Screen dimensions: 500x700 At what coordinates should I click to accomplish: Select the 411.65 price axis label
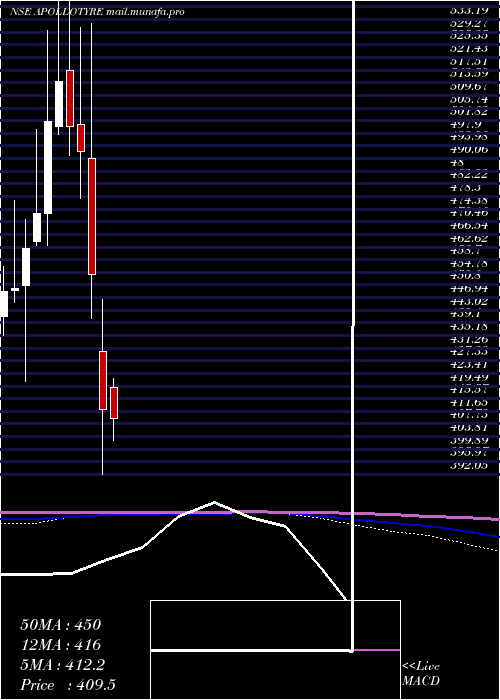click(469, 402)
